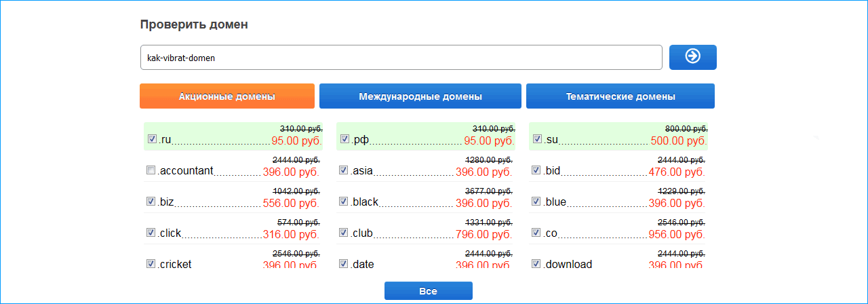Uncheck the .date domain checkbox

(x=344, y=264)
